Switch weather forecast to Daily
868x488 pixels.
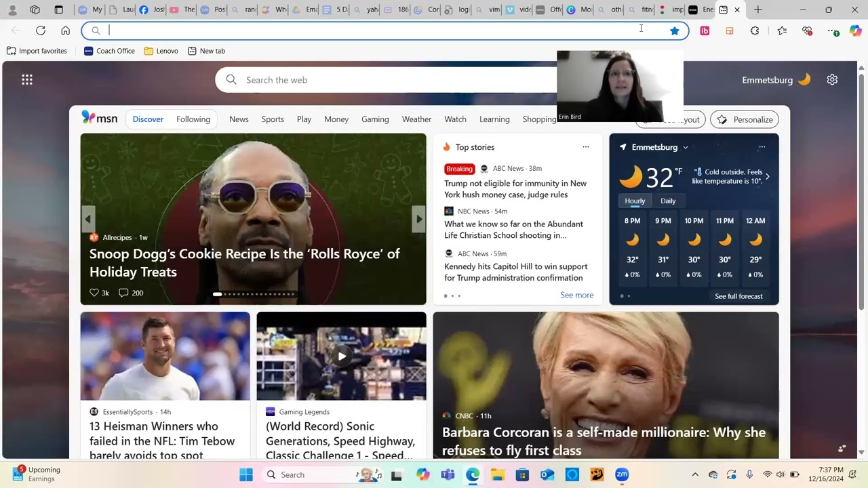coord(668,201)
